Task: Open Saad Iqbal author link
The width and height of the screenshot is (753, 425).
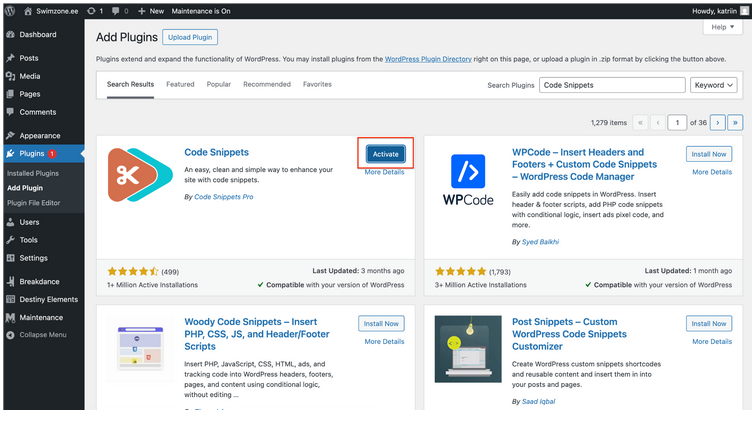Action: click(538, 401)
